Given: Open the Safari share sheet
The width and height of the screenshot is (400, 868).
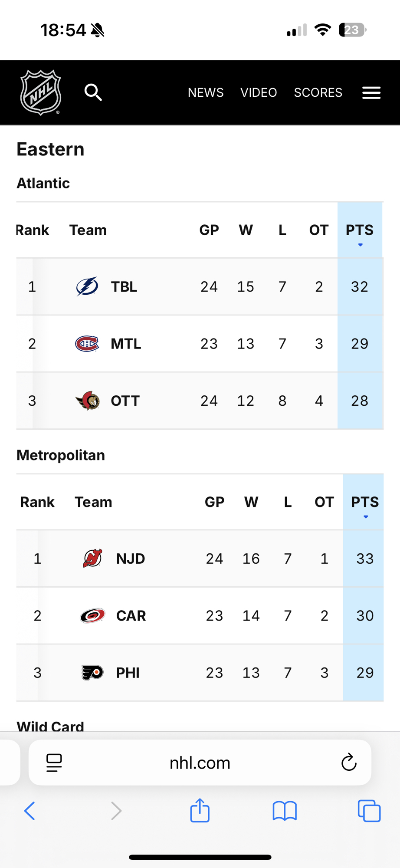Looking at the screenshot, I should click(x=200, y=810).
